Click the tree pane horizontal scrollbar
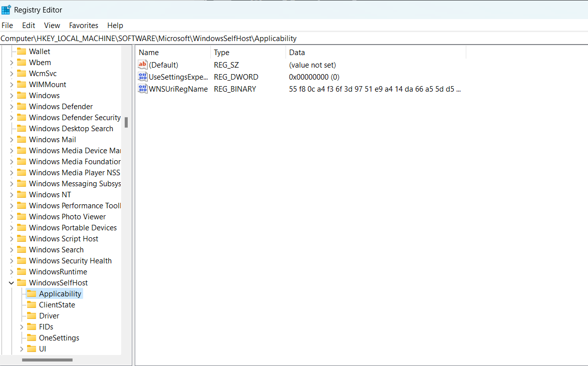 pos(48,359)
